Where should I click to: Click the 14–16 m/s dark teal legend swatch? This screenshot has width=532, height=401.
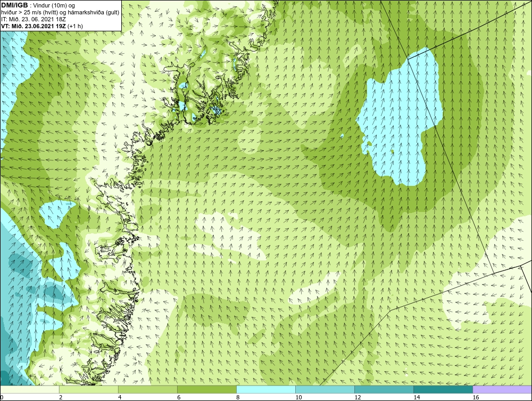click(x=443, y=389)
